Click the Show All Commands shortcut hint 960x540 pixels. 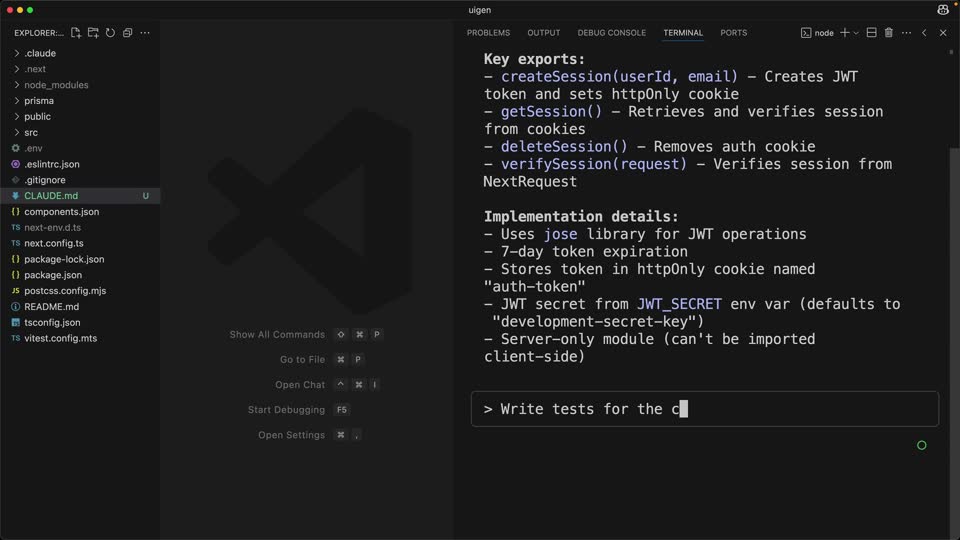click(x=306, y=335)
